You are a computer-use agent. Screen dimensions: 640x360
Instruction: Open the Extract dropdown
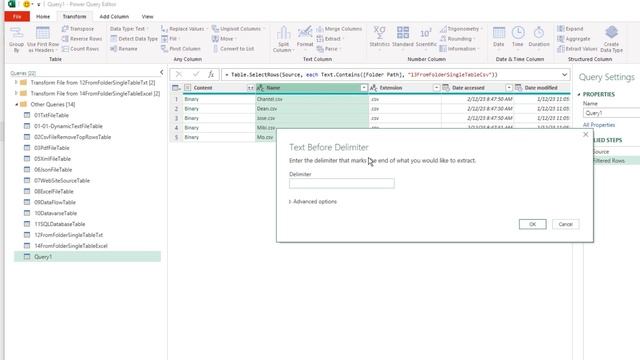tap(330, 39)
